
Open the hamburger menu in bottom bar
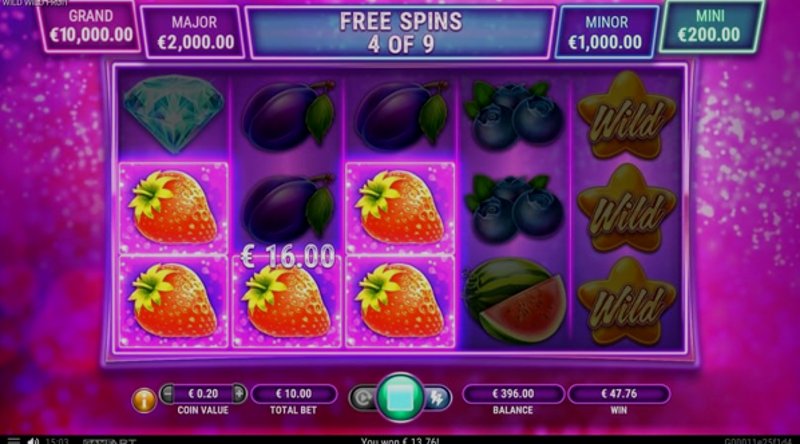13,440
